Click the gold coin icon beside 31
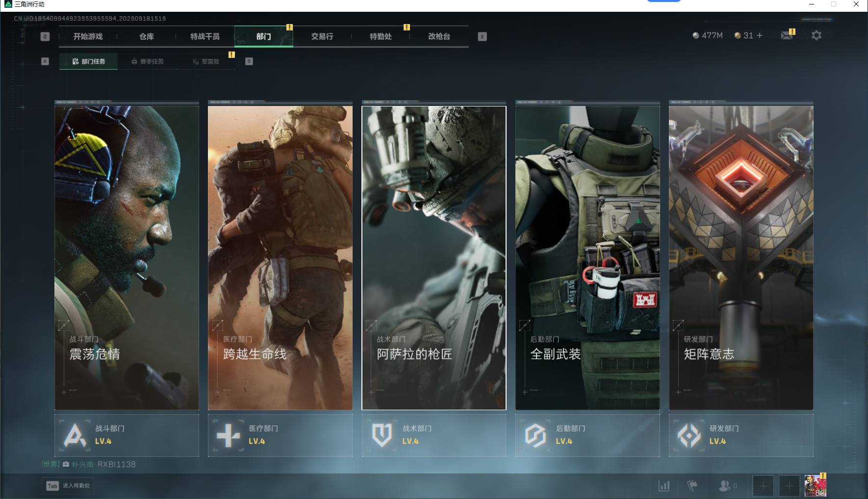The width and height of the screenshot is (868, 499). tap(737, 35)
